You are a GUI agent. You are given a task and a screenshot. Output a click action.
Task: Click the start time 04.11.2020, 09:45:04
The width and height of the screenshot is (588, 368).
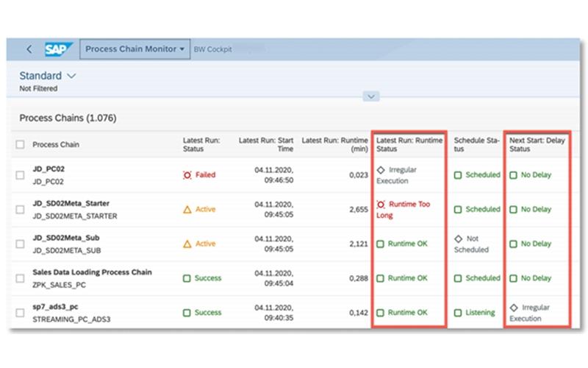tap(274, 278)
